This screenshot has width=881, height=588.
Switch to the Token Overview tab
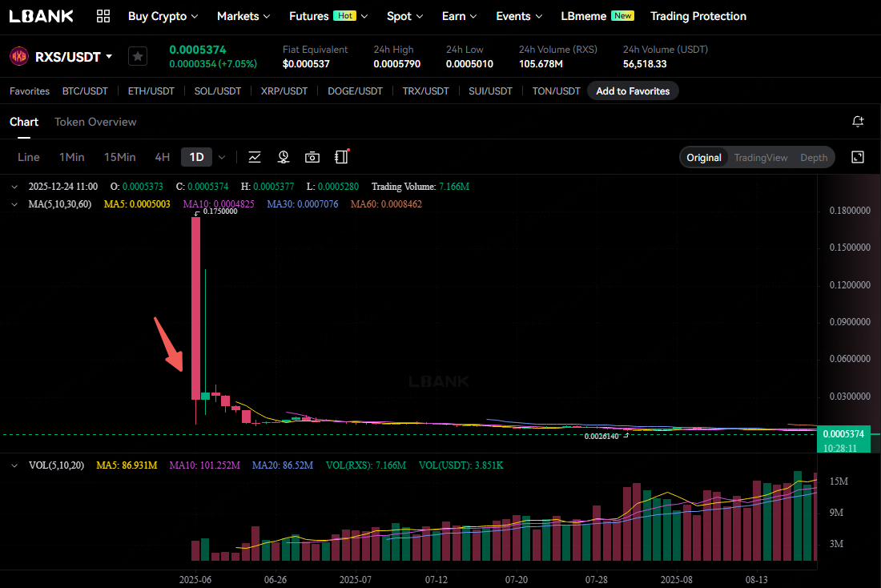coord(95,122)
